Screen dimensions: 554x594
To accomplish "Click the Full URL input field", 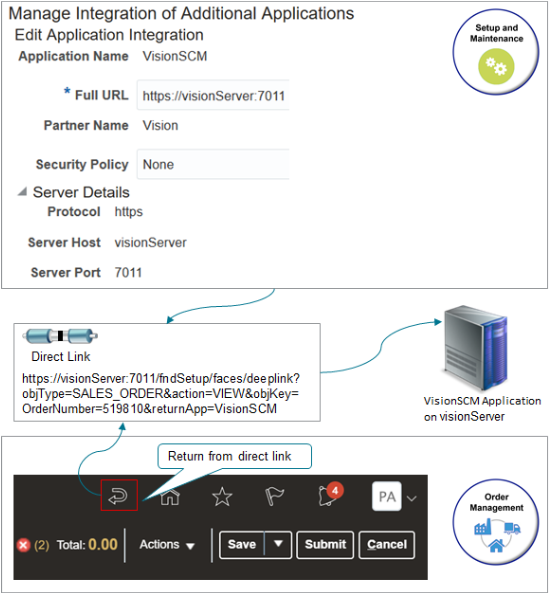I will (213, 95).
